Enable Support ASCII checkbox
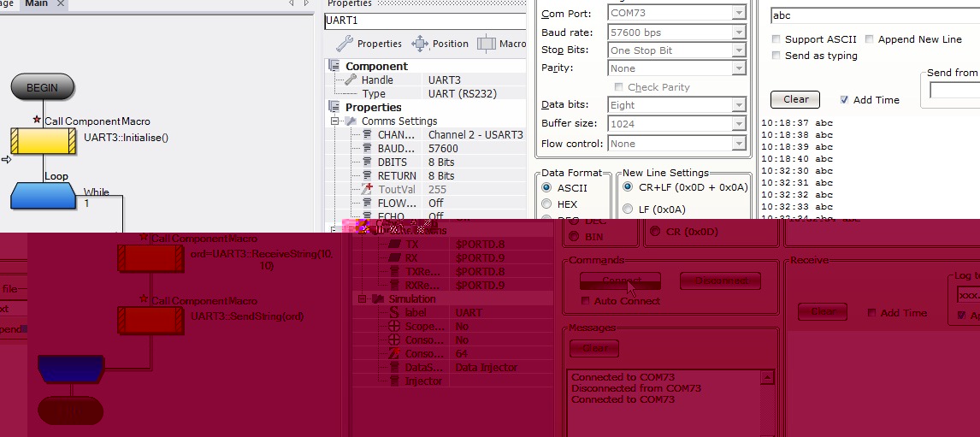The image size is (980, 437). tap(776, 38)
